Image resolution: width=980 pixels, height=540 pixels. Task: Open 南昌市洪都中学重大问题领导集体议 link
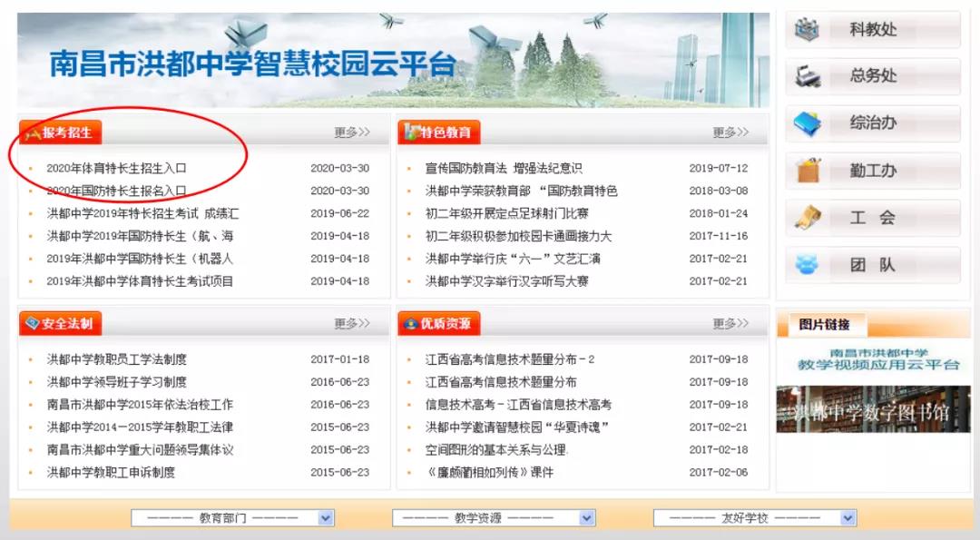coord(140,450)
